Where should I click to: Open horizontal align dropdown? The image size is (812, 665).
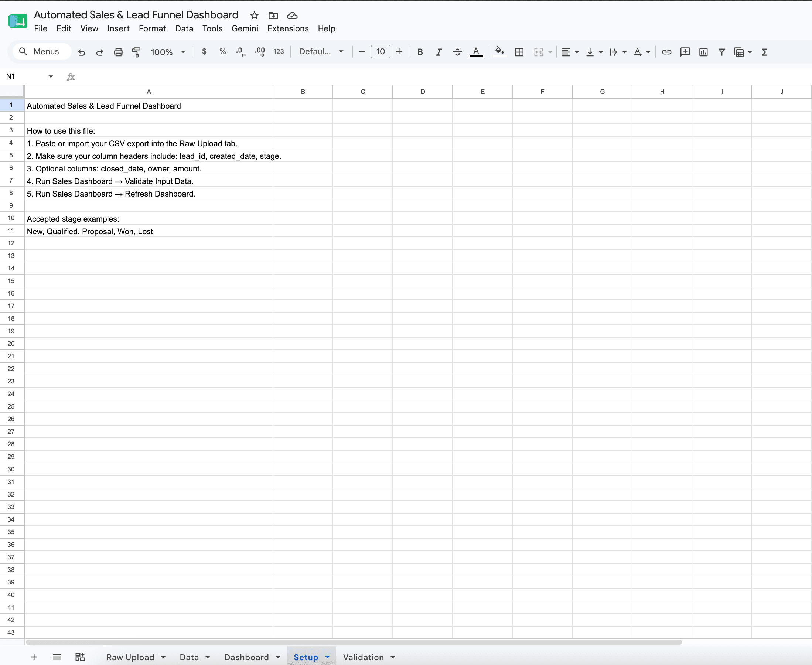[x=570, y=52]
